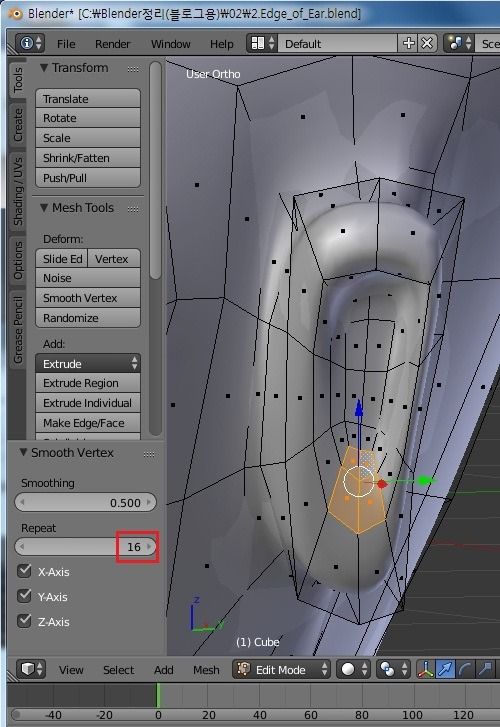
Task: Click the screen layout browse icon
Action: point(263,44)
